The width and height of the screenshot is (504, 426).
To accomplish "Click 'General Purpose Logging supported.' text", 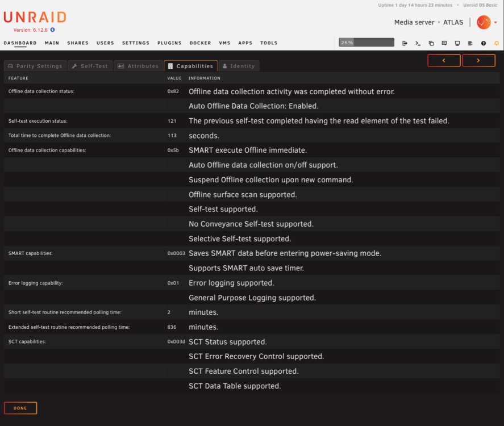I will (x=252, y=298).
